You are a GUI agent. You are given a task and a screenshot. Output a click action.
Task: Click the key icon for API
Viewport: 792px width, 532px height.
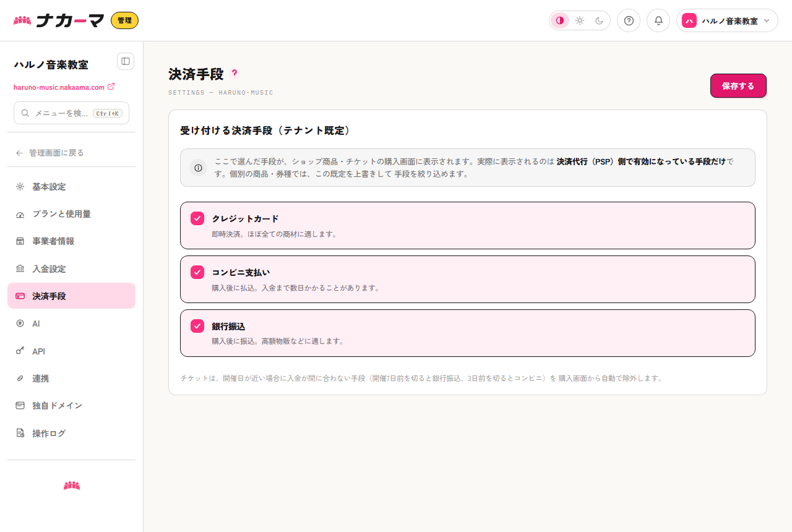pyautogui.click(x=20, y=351)
